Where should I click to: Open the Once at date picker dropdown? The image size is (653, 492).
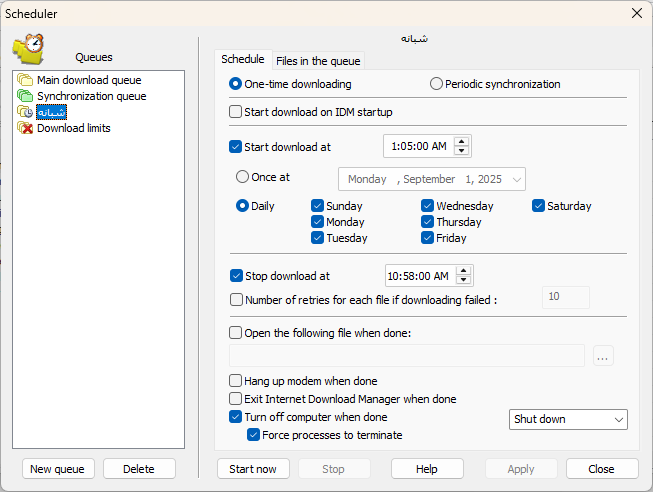click(x=517, y=180)
